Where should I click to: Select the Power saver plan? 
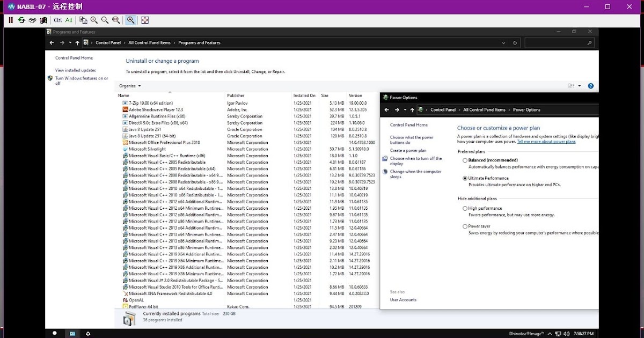click(465, 226)
